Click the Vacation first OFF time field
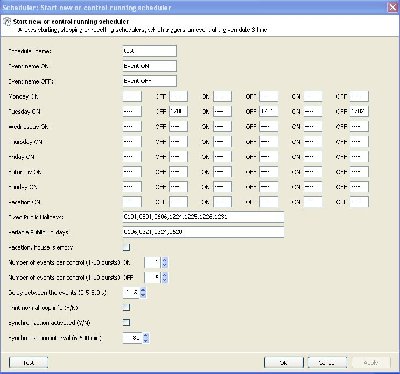This screenshot has height=374, width=400. (x=178, y=202)
